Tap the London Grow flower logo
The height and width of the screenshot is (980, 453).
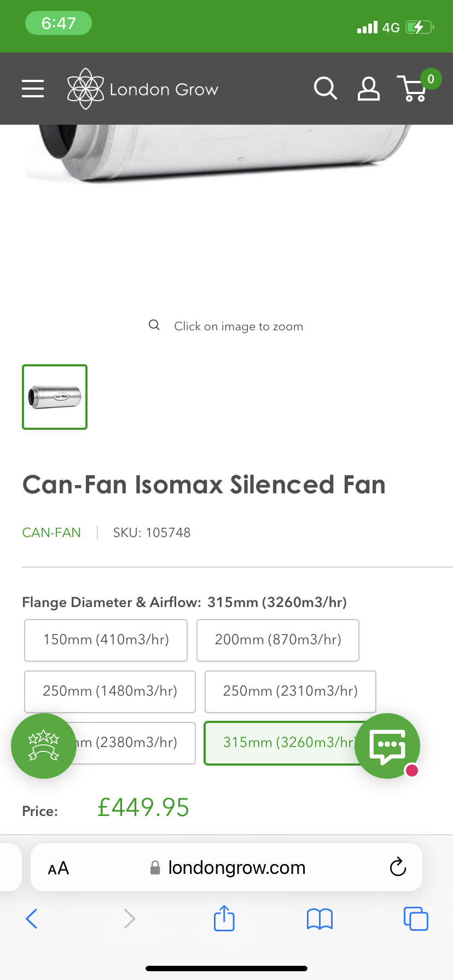[85, 89]
